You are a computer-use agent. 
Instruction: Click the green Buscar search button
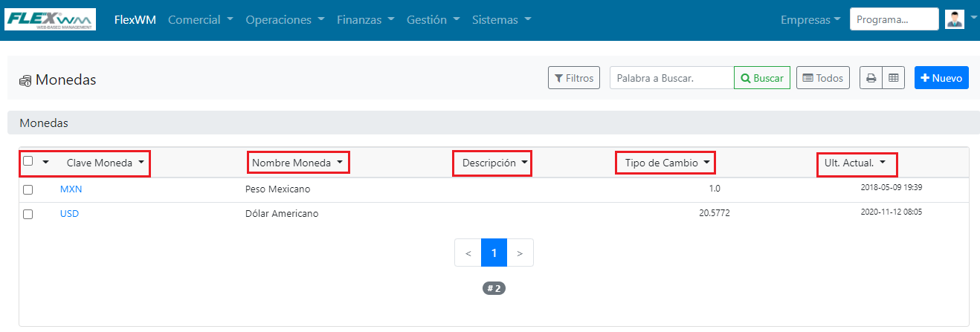tap(762, 78)
